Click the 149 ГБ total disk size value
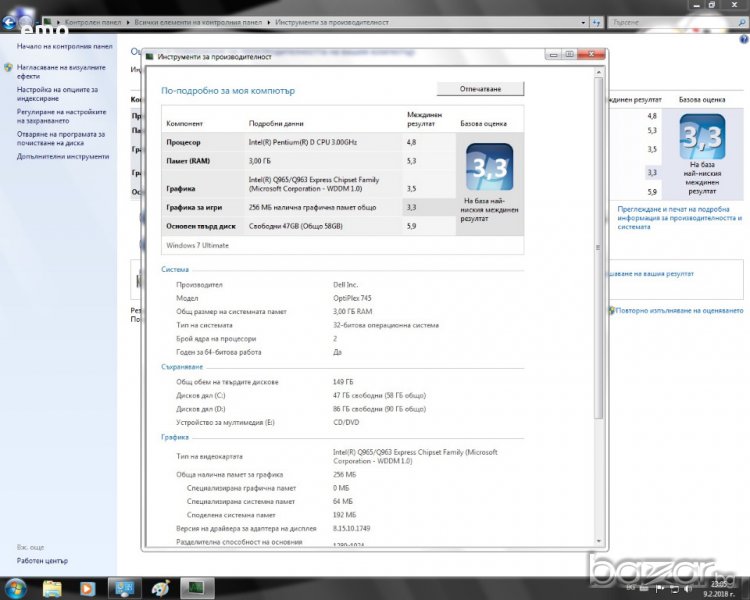 (x=343, y=382)
